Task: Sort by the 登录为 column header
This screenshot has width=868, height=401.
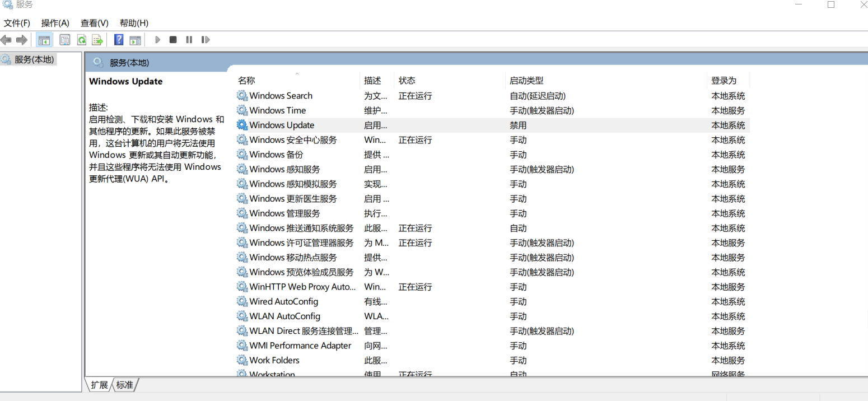Action: pyautogui.click(x=724, y=81)
